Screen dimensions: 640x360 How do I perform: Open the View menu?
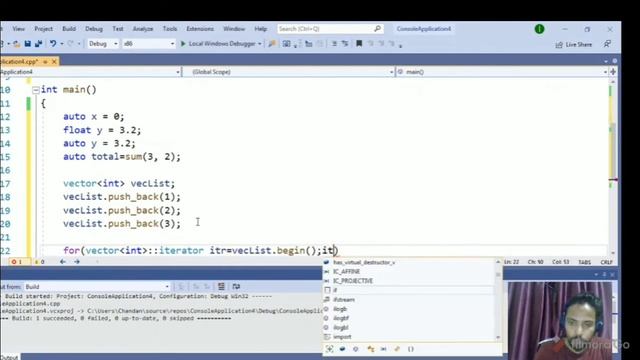(x=18, y=29)
